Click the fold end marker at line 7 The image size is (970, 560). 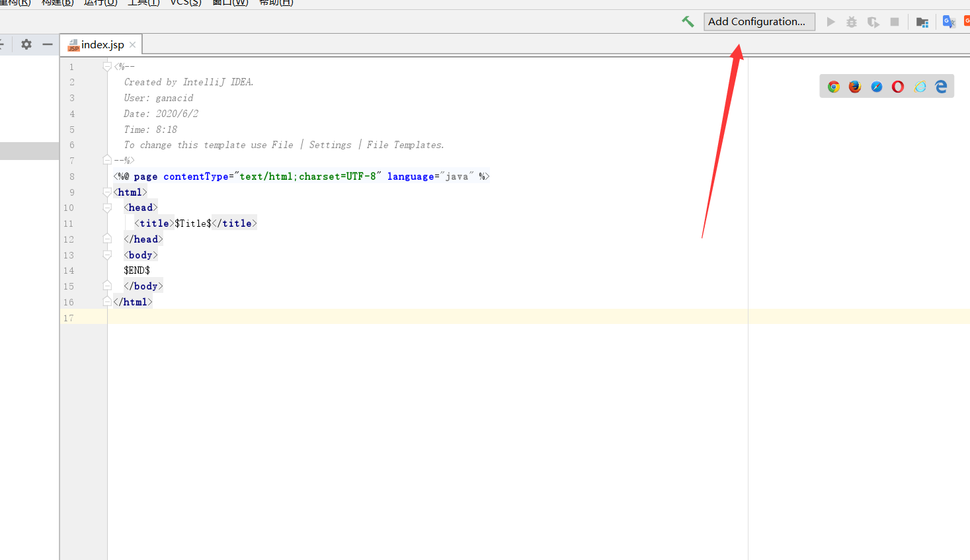[107, 160]
